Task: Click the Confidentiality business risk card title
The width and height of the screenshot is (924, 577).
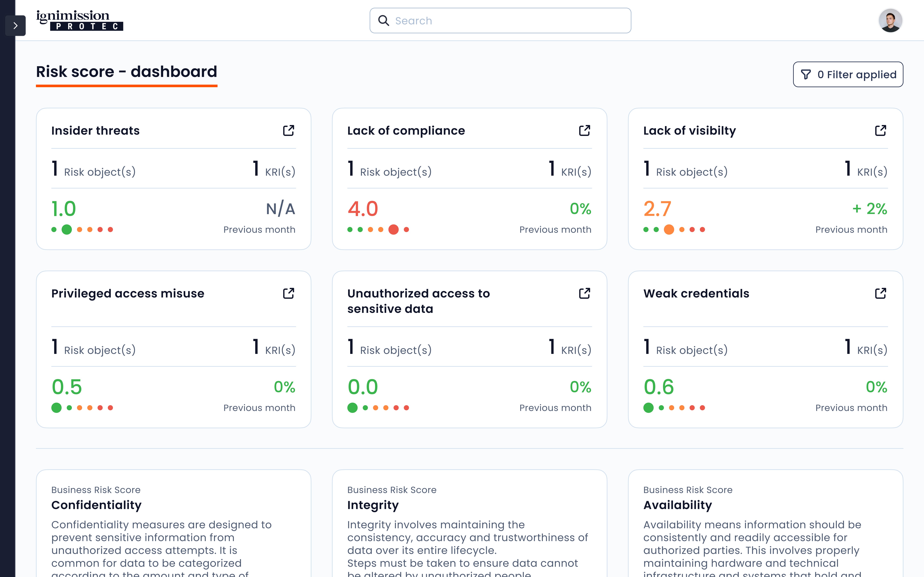Action: 96,505
